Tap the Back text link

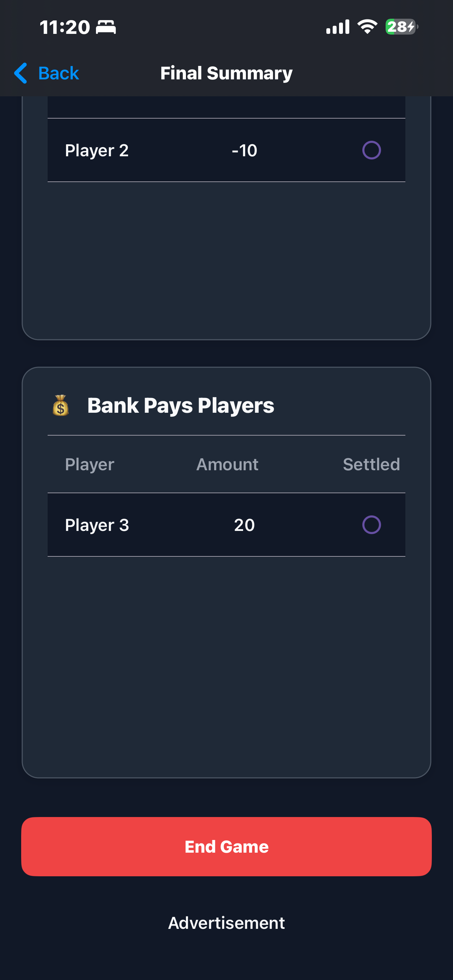(59, 73)
